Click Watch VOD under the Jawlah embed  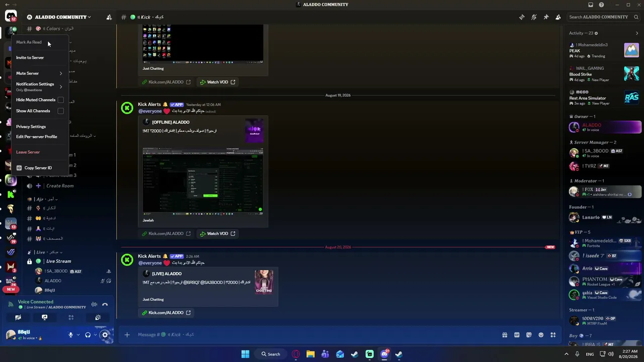pyautogui.click(x=217, y=234)
